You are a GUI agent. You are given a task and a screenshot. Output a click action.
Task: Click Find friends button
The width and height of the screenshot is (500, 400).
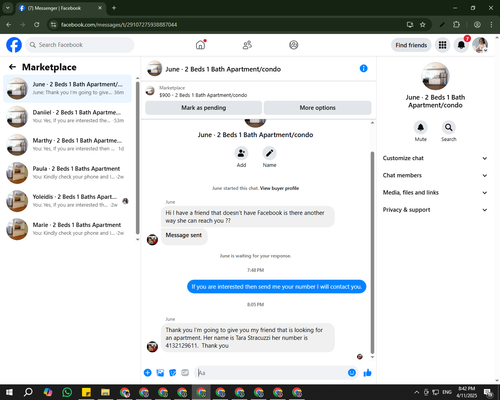click(x=411, y=45)
